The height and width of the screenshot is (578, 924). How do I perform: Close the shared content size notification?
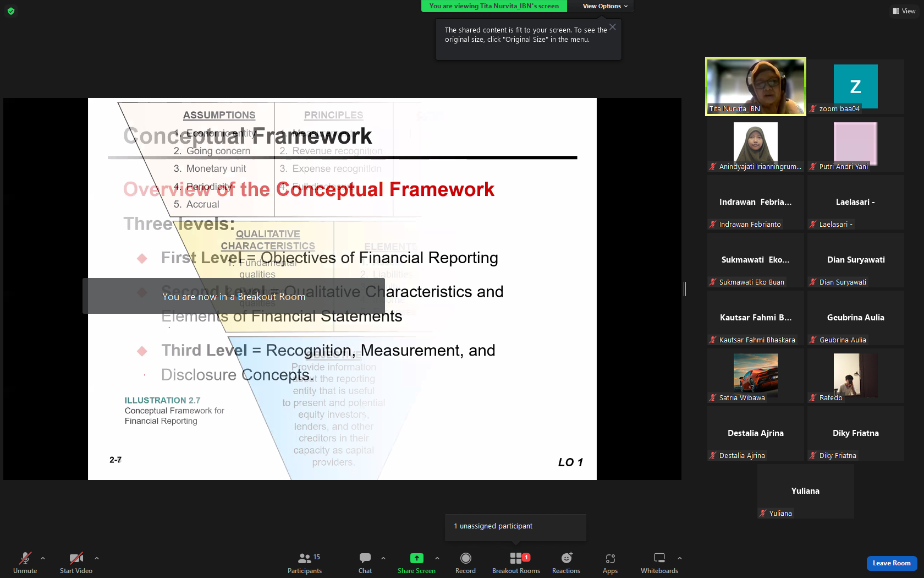[x=613, y=27]
